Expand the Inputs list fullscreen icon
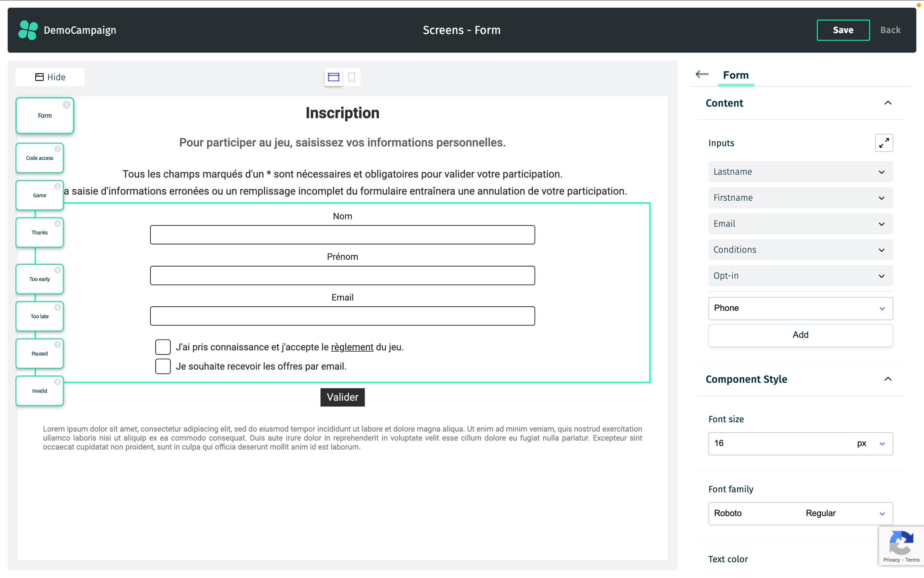The image size is (924, 578). pyautogui.click(x=884, y=143)
